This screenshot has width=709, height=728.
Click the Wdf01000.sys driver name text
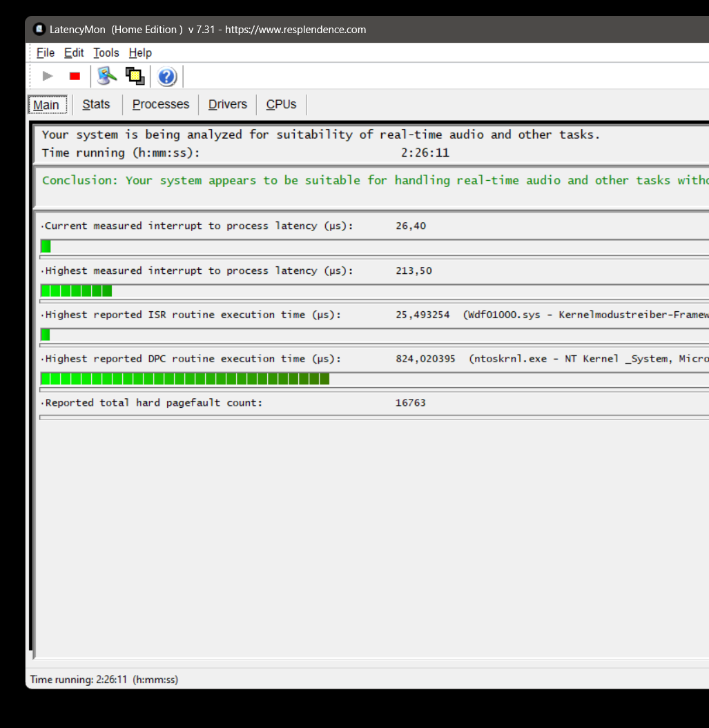pos(504,315)
